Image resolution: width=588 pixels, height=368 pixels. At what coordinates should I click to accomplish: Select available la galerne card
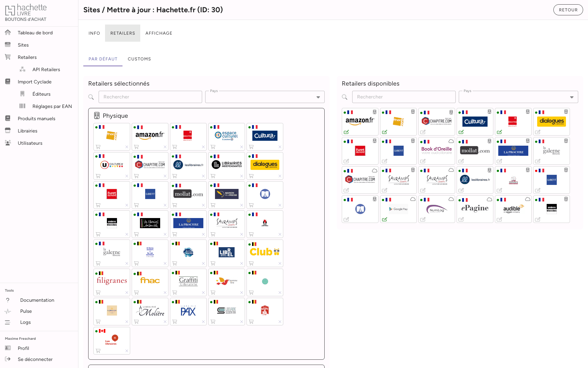point(552,151)
